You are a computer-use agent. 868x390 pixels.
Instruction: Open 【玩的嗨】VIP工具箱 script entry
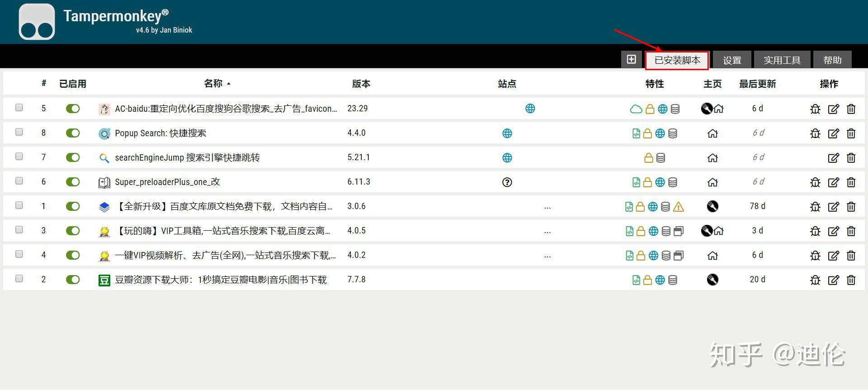tap(223, 231)
